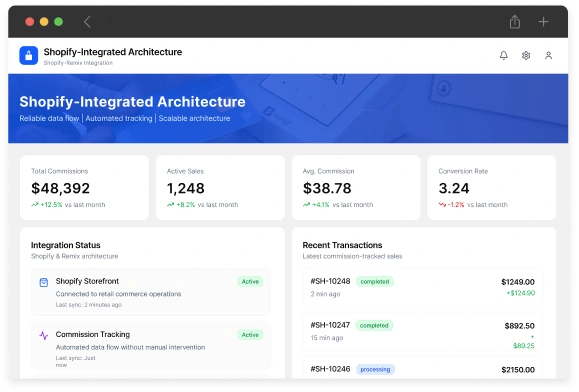
Task: Click 'Reliable data flow' in the banner
Action: click(x=49, y=118)
